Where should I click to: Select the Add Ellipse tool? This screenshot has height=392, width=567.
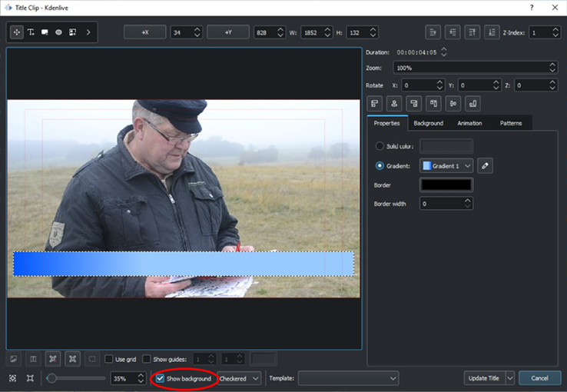[58, 32]
